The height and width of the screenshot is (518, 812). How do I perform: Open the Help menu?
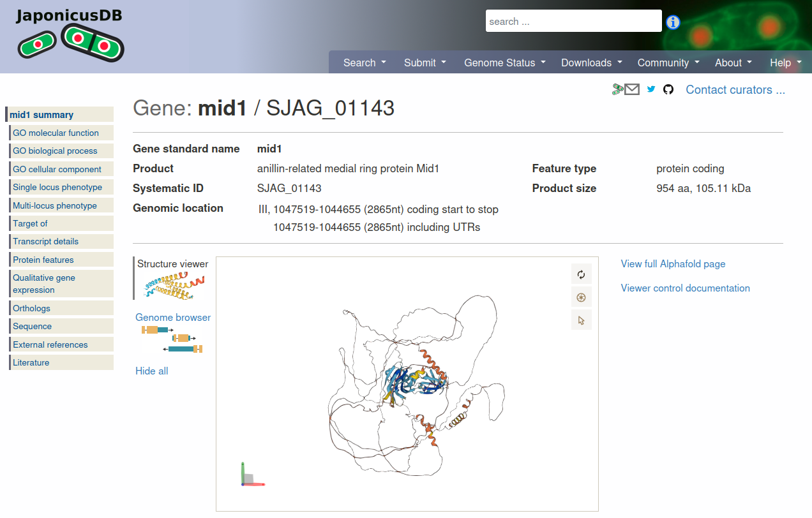click(784, 63)
